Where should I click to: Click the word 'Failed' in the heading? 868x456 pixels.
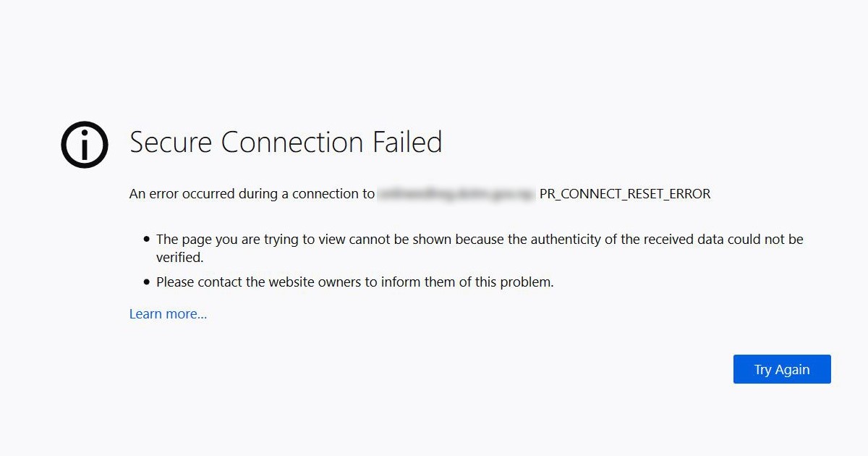[x=407, y=143]
